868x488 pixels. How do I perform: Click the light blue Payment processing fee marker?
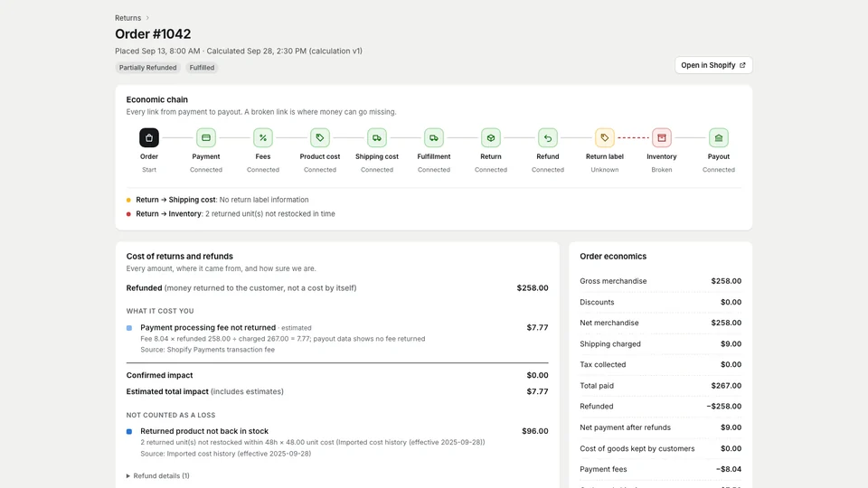coord(129,328)
